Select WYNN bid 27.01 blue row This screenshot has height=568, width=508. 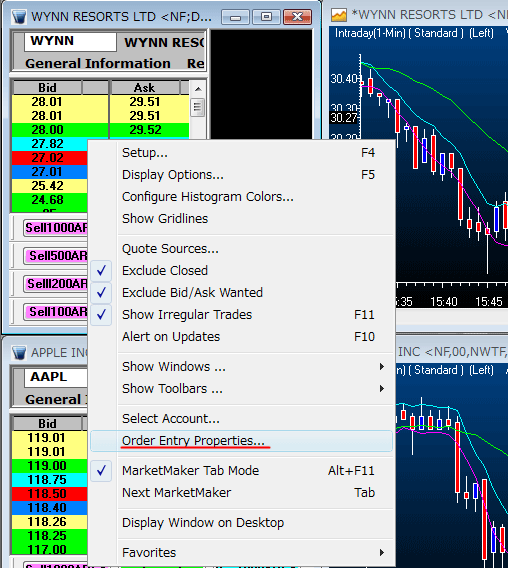50,172
